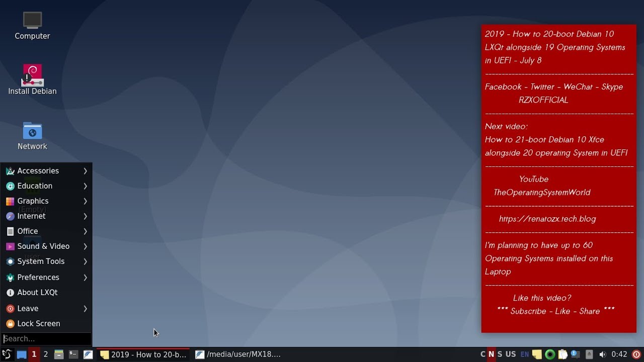Select About LXQt menu entry
644x362 pixels.
click(46, 293)
